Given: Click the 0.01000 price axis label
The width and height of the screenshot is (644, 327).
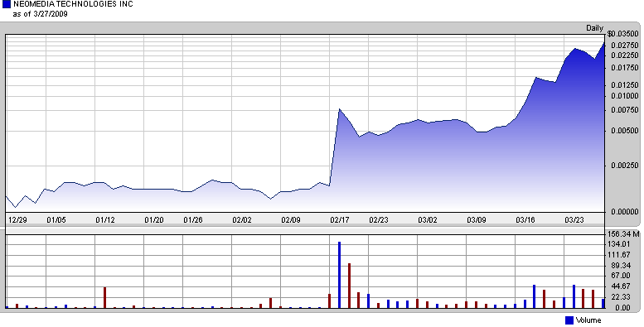Looking at the screenshot, I should [625, 95].
